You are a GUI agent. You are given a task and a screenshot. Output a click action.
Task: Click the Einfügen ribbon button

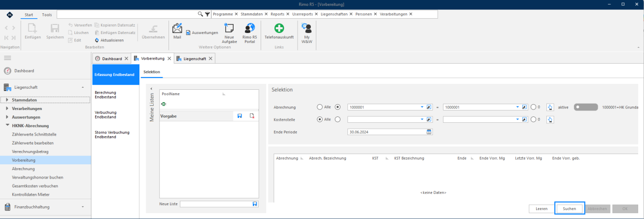pos(33,31)
